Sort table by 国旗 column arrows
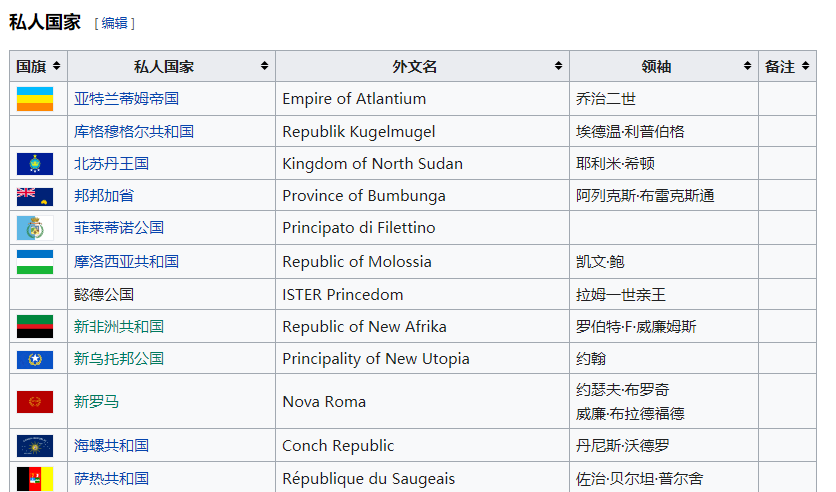 [x=56, y=66]
